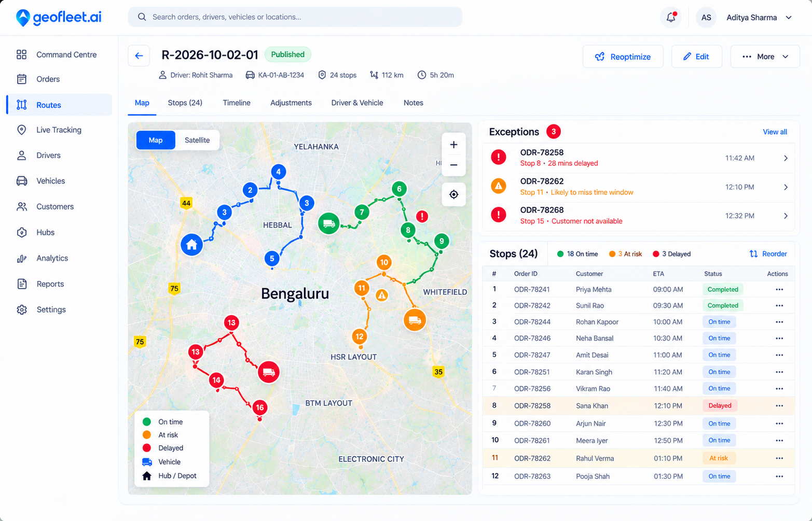Open the Aditya Sharma account menu
The width and height of the screenshot is (812, 521).
pos(745,18)
